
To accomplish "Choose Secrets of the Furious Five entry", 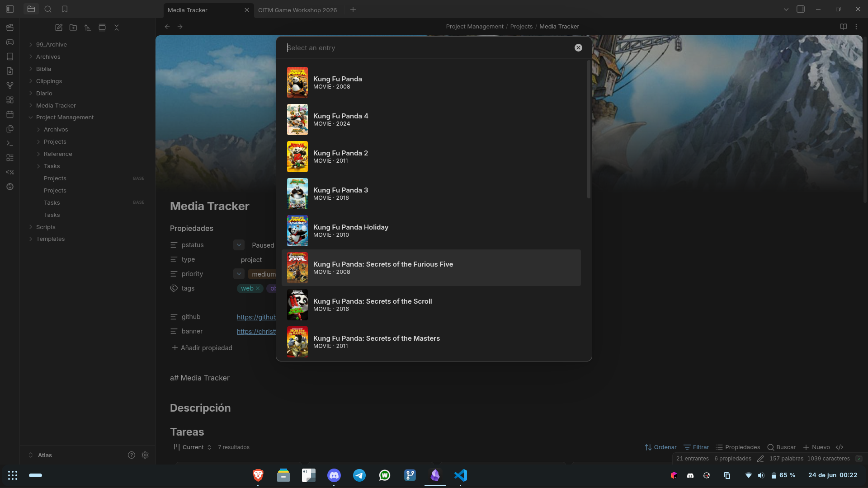I will (x=431, y=268).
